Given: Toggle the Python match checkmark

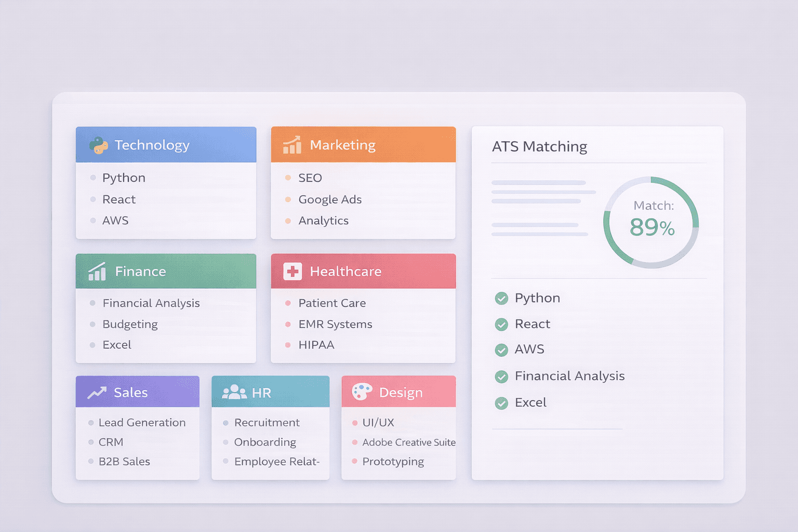Looking at the screenshot, I should [501, 298].
